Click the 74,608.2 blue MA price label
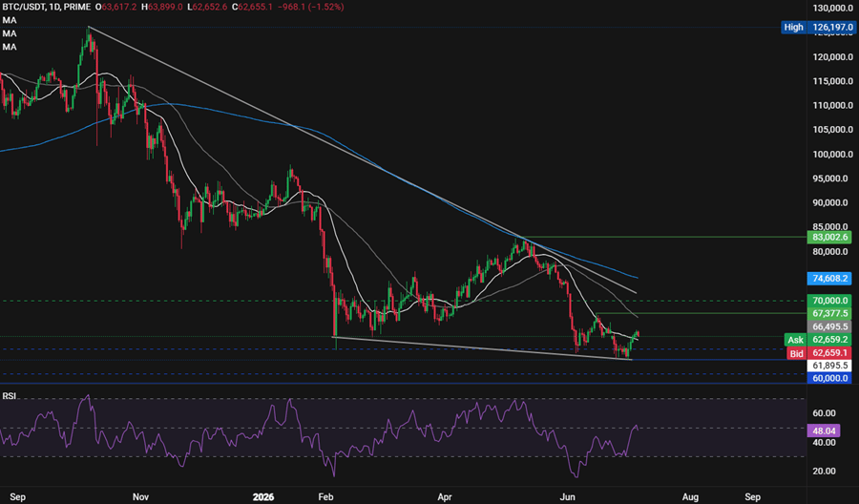This screenshot has width=859, height=504. (830, 279)
